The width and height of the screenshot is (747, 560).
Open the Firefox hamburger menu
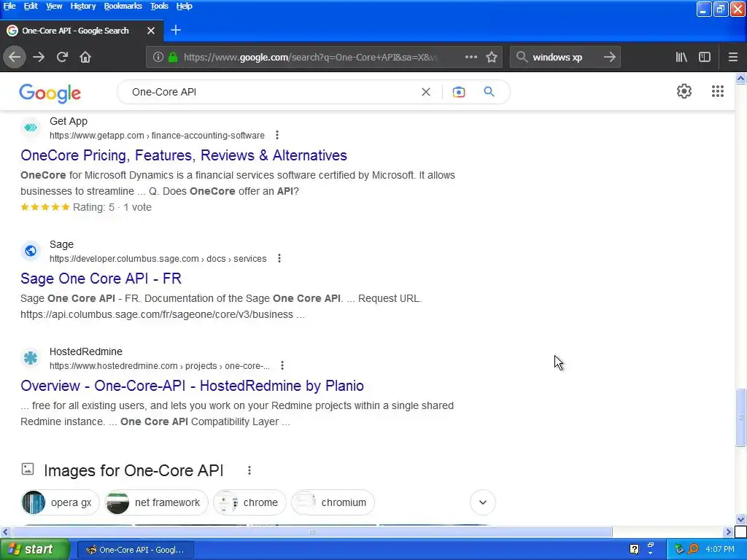(x=733, y=57)
